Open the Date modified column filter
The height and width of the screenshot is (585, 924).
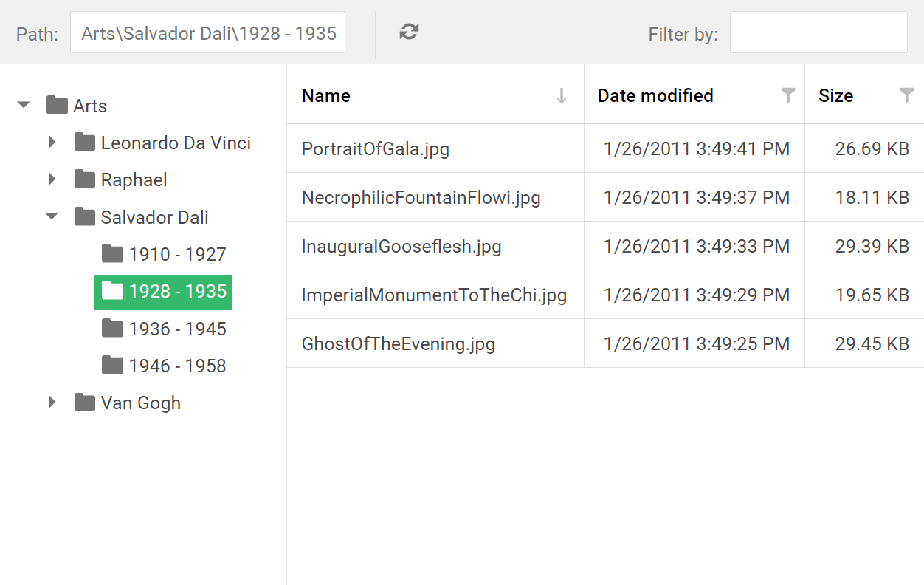point(788,95)
